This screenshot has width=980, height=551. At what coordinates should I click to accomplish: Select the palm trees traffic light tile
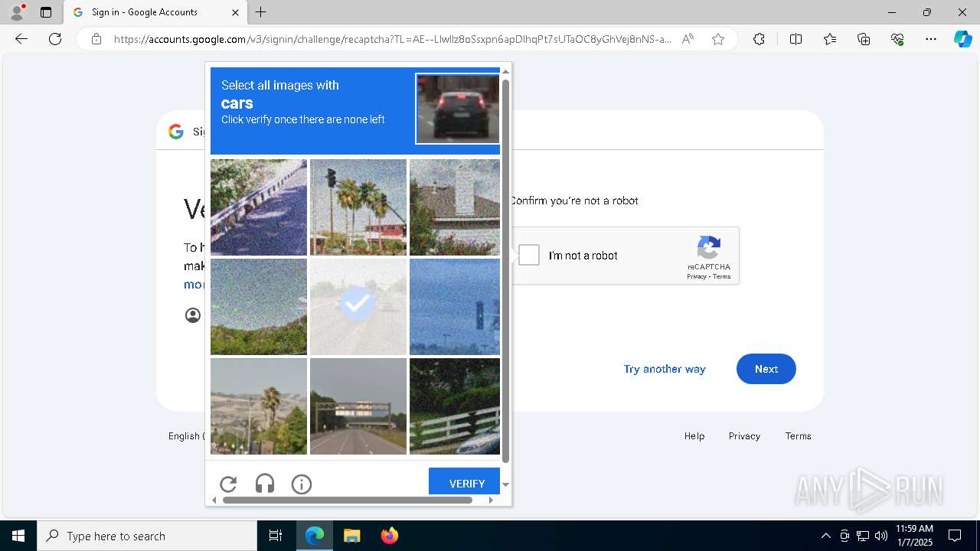358,207
